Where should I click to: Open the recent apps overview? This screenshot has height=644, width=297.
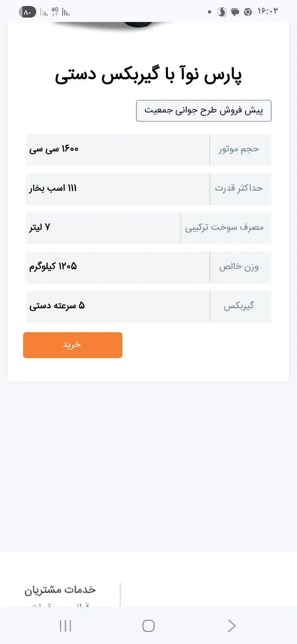coord(65,626)
